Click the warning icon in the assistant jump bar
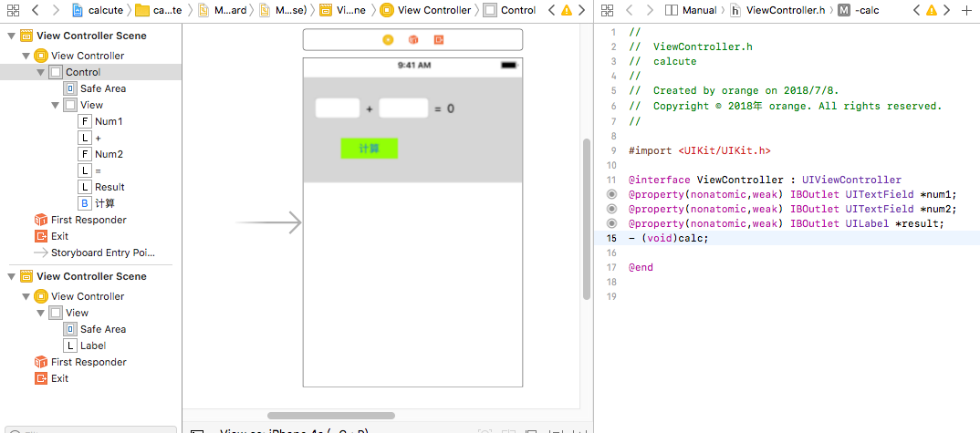 (932, 11)
